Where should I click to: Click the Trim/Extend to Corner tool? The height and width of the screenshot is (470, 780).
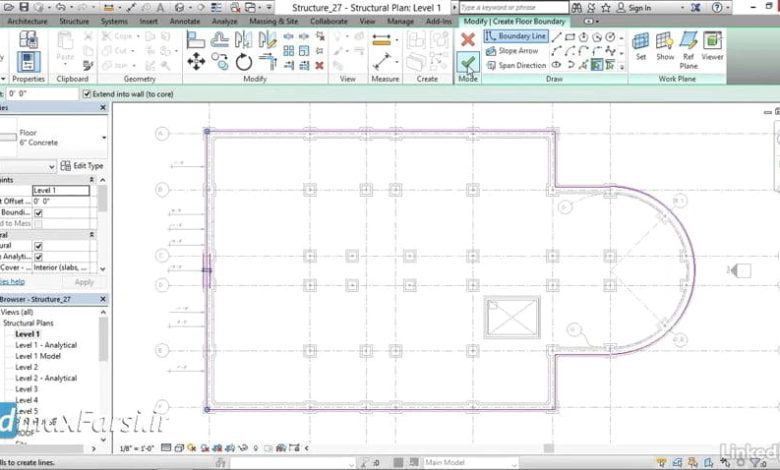coord(268,62)
